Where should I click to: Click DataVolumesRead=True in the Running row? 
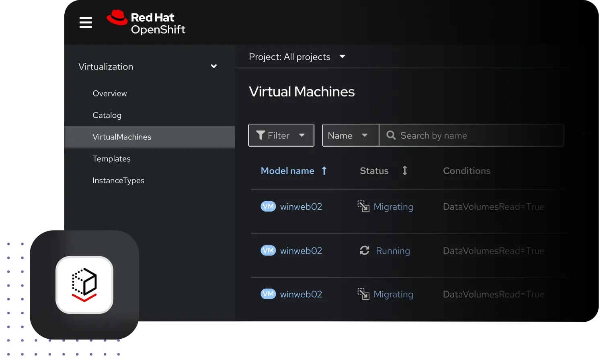tap(494, 251)
